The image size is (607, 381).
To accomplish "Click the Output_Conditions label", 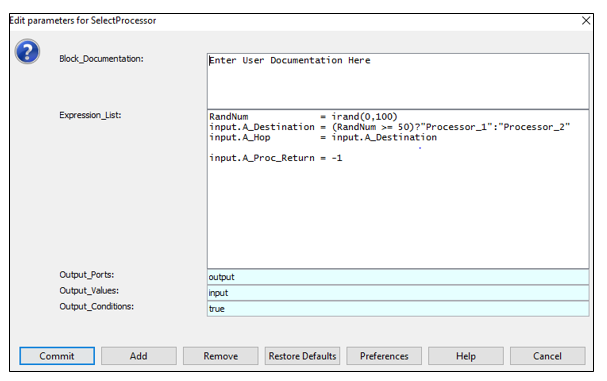I will [x=96, y=307].
